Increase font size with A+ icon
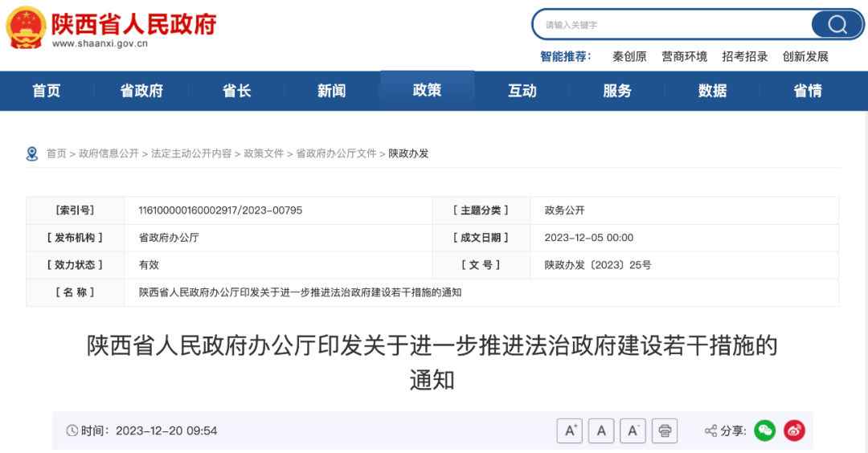868x453 pixels. coord(569,431)
